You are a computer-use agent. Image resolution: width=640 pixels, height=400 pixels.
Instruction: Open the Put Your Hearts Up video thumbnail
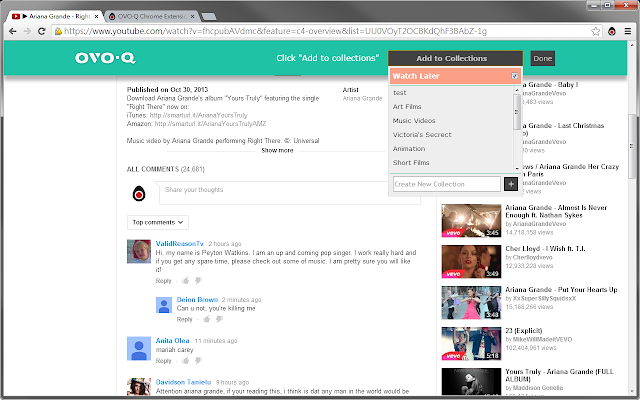[x=471, y=302]
